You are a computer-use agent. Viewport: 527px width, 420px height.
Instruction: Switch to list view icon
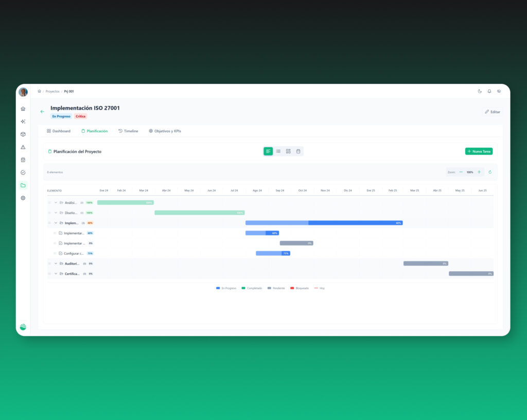click(x=278, y=151)
